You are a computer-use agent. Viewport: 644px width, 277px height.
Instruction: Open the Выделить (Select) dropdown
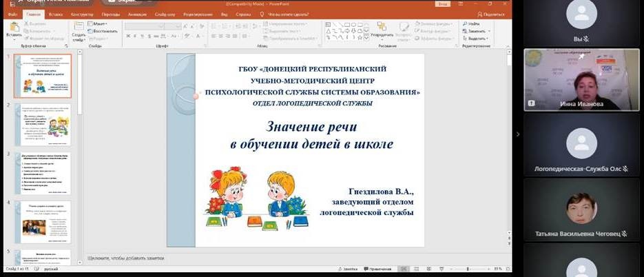coord(476,38)
